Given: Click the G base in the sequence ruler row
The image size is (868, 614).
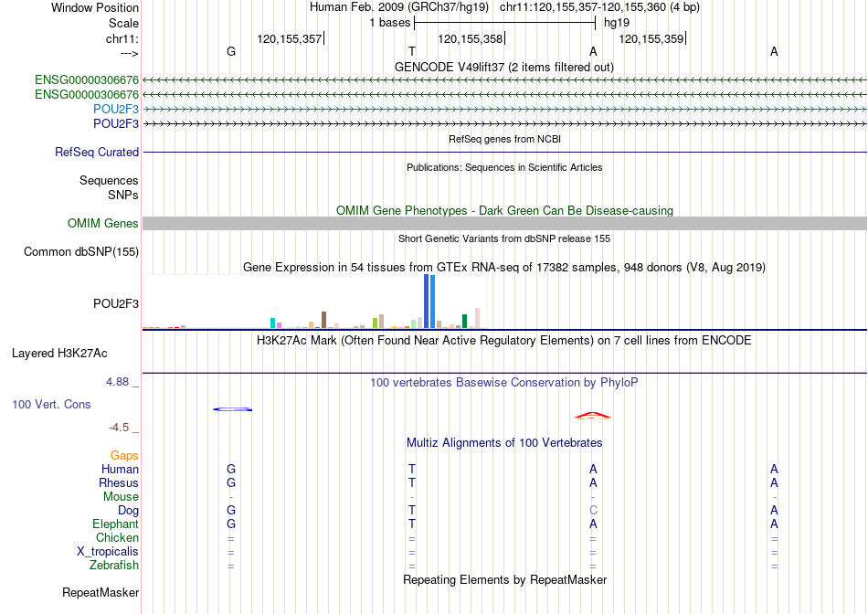Looking at the screenshot, I should (x=231, y=51).
